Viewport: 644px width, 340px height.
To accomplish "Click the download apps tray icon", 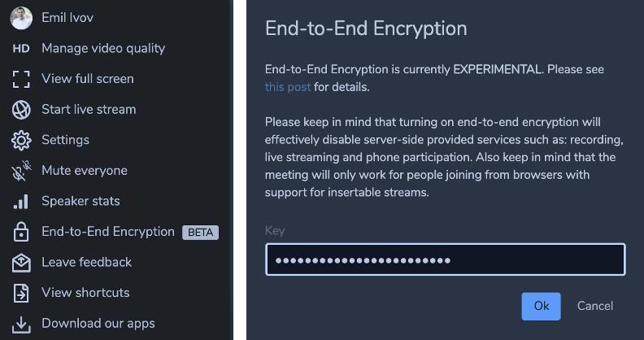I will pos(21,324).
